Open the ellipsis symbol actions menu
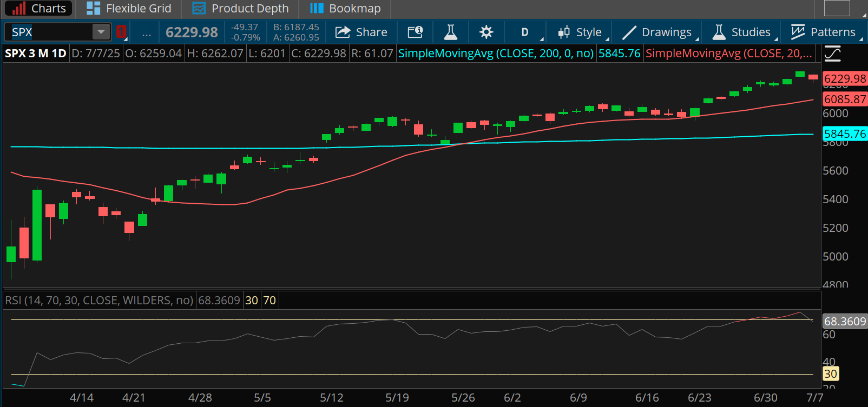Image resolution: width=868 pixels, height=407 pixels. 147,33
